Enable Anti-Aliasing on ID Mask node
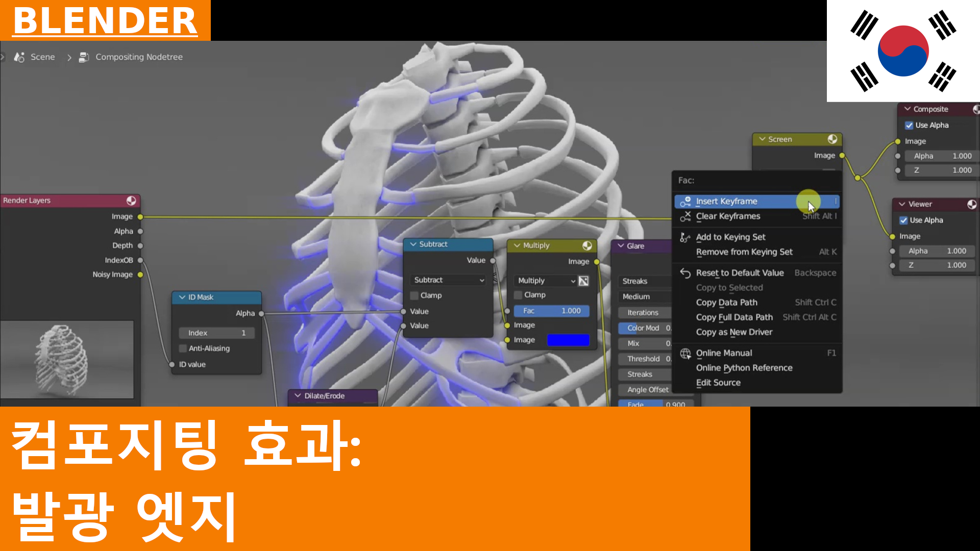 (183, 348)
